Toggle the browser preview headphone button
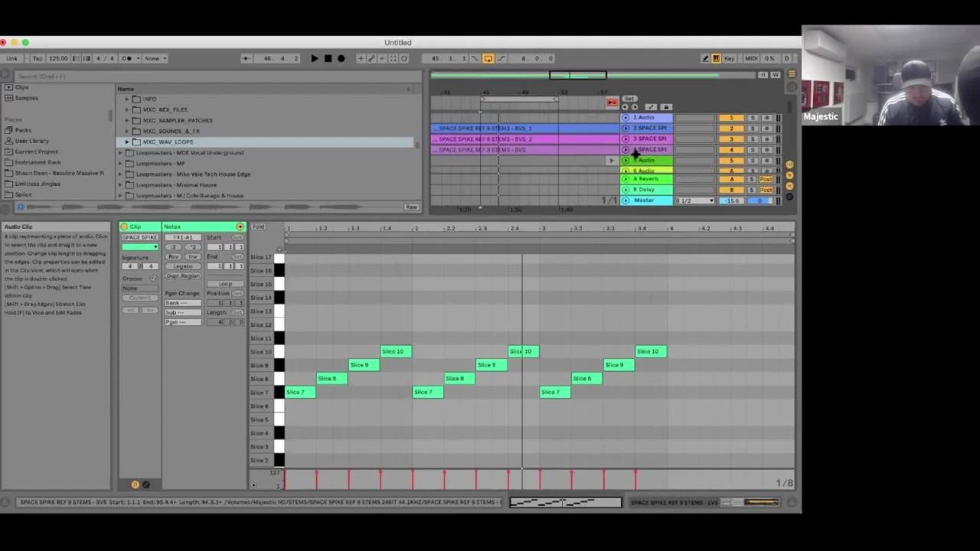The height and width of the screenshot is (551, 980). pyautogui.click(x=20, y=207)
